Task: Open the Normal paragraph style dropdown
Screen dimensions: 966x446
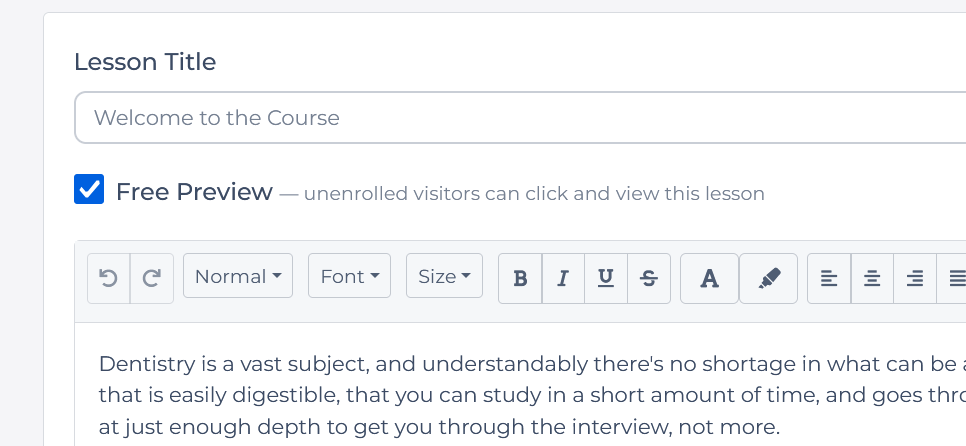Action: [x=237, y=277]
